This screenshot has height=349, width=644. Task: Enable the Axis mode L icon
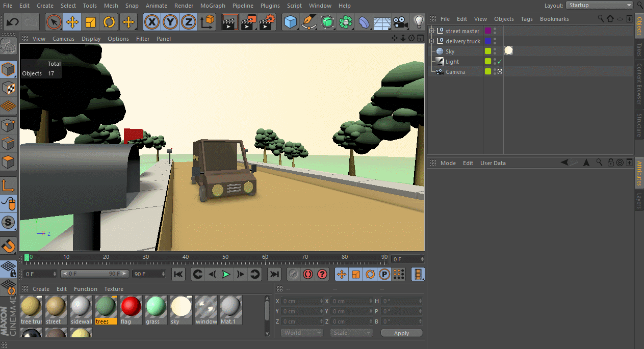[9, 186]
